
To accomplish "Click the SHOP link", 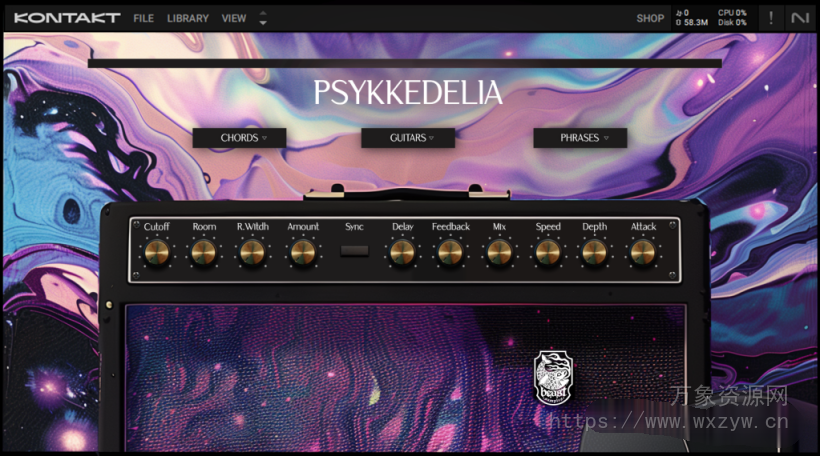I will tap(650, 18).
